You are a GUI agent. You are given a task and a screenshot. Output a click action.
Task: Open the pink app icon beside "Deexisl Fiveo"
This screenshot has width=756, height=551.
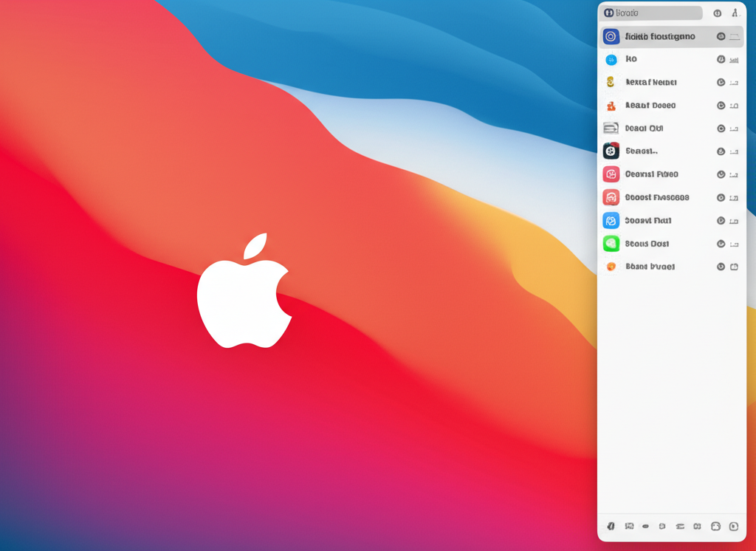pos(611,174)
